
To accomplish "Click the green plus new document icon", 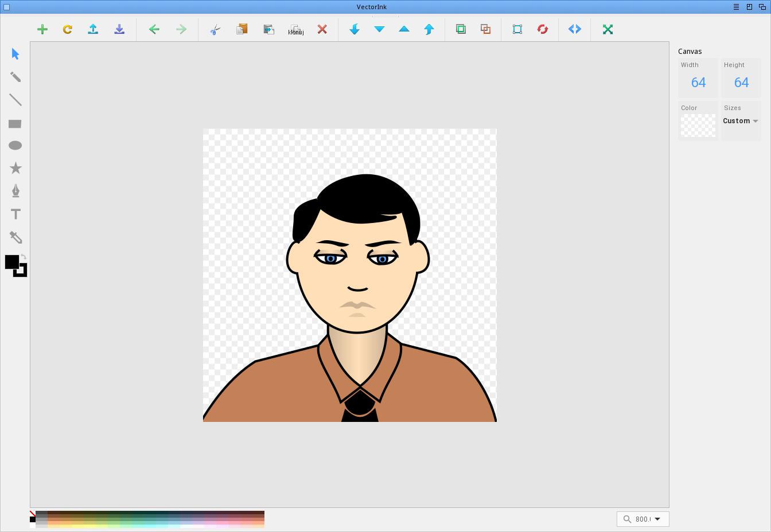I will tap(42, 29).
